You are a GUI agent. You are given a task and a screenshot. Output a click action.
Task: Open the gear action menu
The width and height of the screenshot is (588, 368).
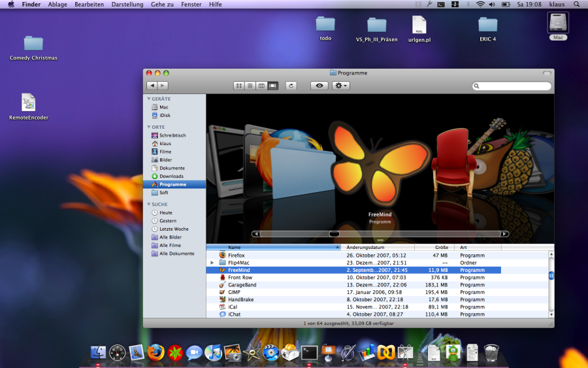[x=340, y=86]
